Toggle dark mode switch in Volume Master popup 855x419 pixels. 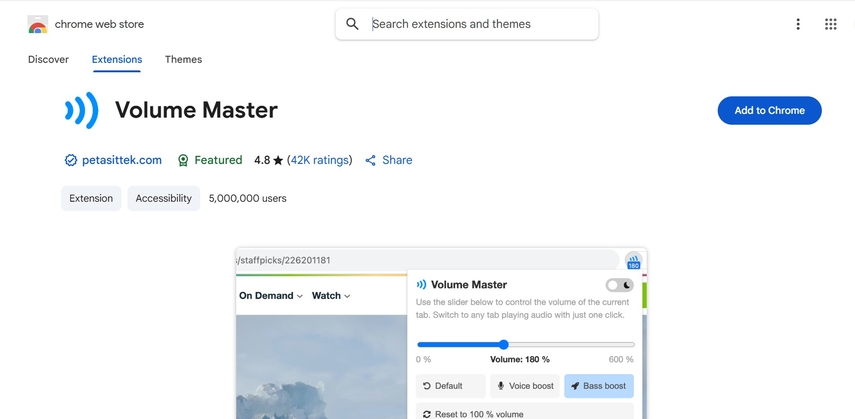click(x=619, y=285)
